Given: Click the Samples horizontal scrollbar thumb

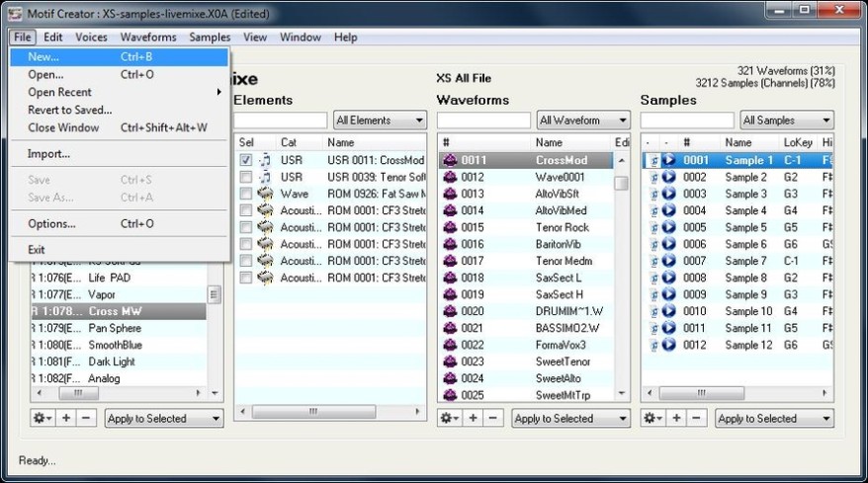Looking at the screenshot, I should coord(702,393).
